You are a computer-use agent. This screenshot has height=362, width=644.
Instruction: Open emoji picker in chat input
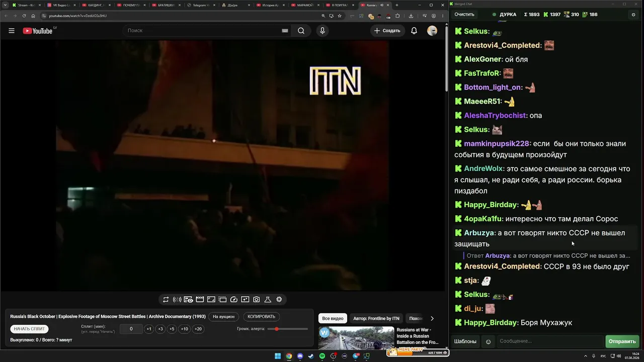pyautogui.click(x=488, y=341)
